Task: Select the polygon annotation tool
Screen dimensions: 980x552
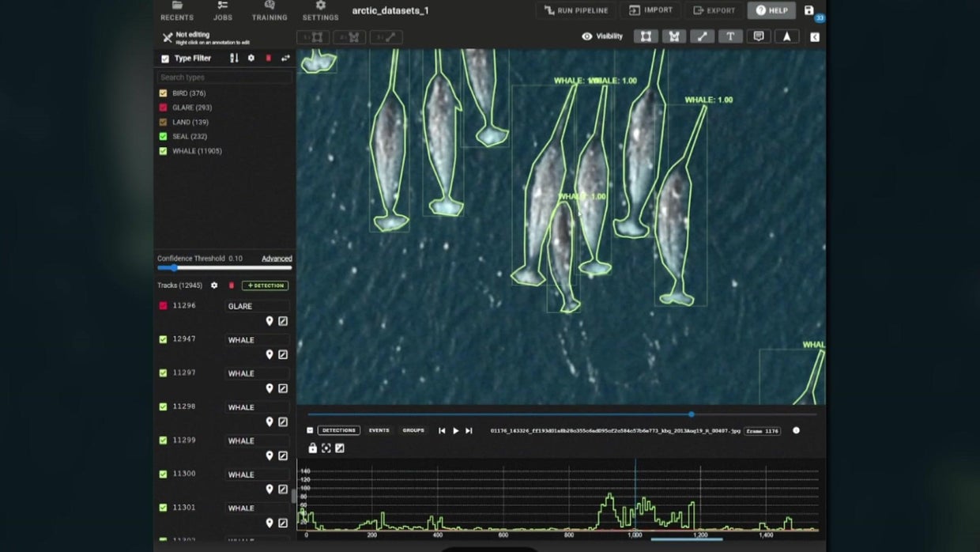Action: [674, 36]
